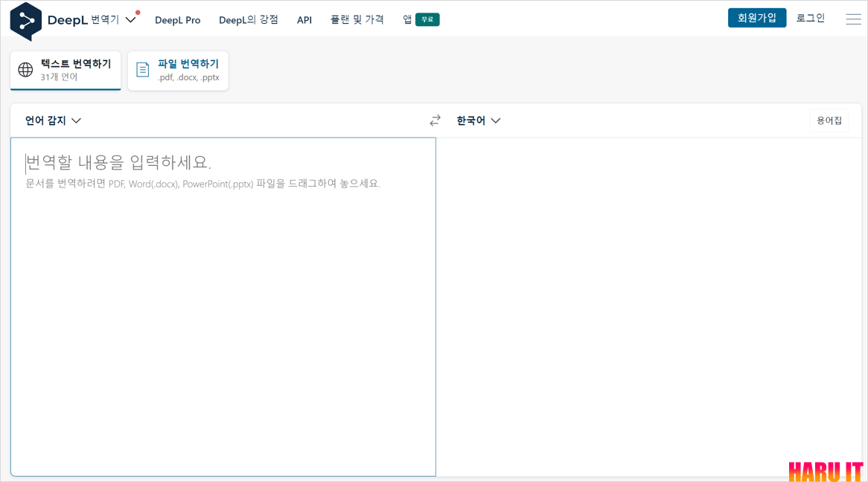
Task: Open the DeepL Pro menu item
Action: pos(178,20)
